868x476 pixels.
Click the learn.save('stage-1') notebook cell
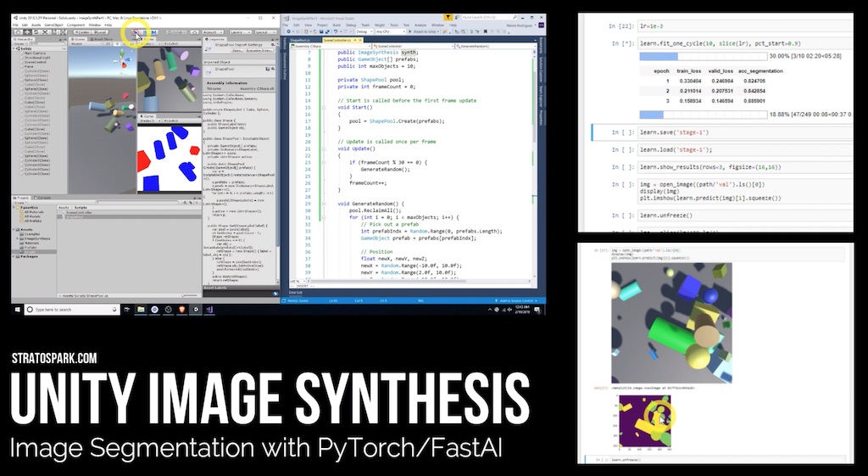pyautogui.click(x=745, y=132)
